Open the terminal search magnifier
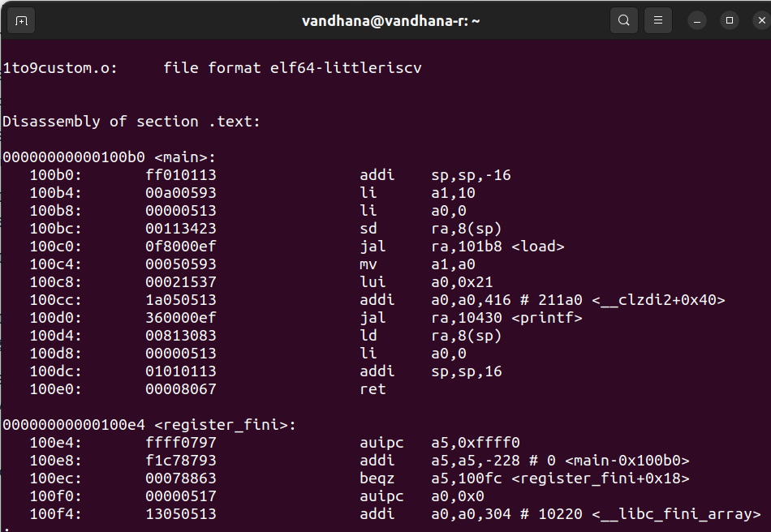771x532 pixels. coord(623,20)
